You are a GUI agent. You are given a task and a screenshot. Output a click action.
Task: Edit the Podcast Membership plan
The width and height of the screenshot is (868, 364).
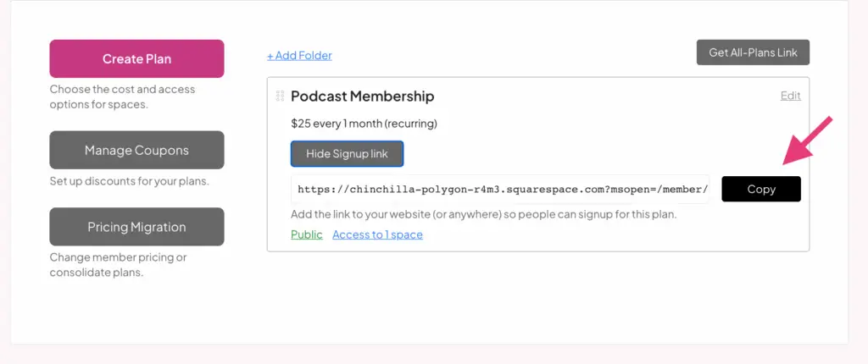click(790, 96)
